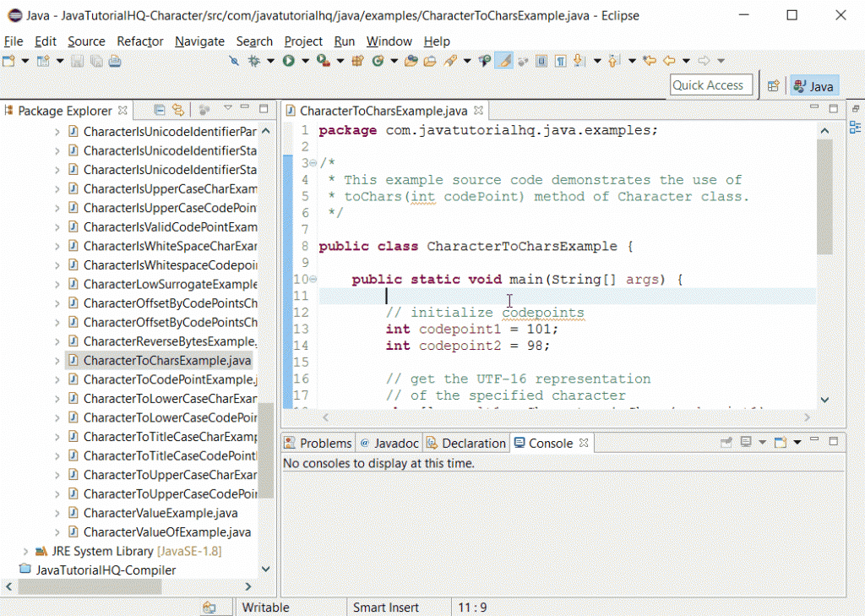Click the Print icon in toolbar

114,61
